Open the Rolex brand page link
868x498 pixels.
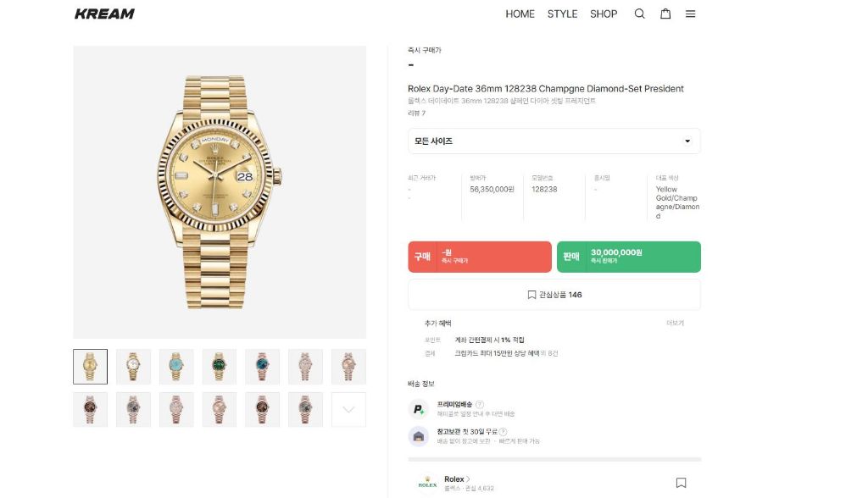click(457, 479)
